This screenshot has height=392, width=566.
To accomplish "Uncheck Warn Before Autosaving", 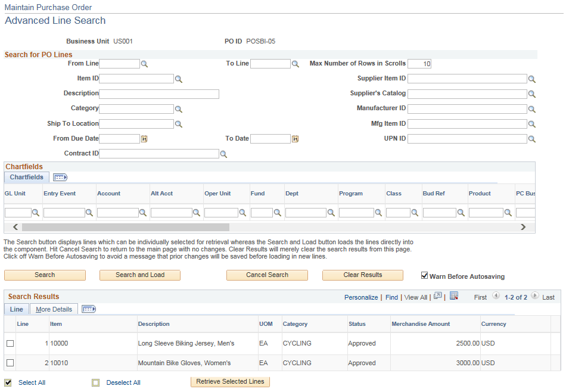I will 425,275.
